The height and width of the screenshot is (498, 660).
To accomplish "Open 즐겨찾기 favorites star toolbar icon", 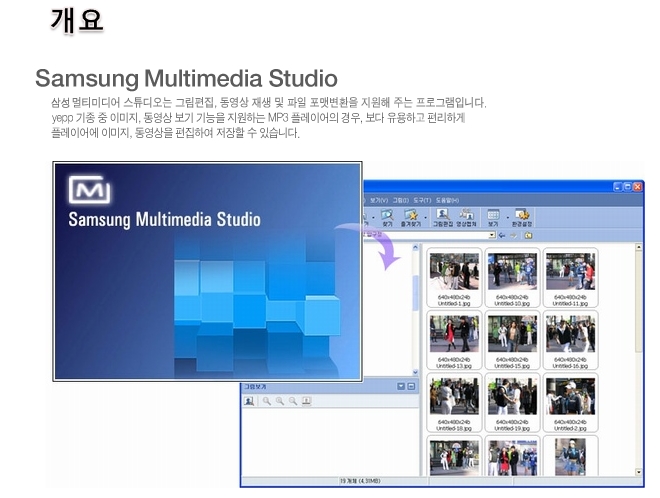I will 410,218.
